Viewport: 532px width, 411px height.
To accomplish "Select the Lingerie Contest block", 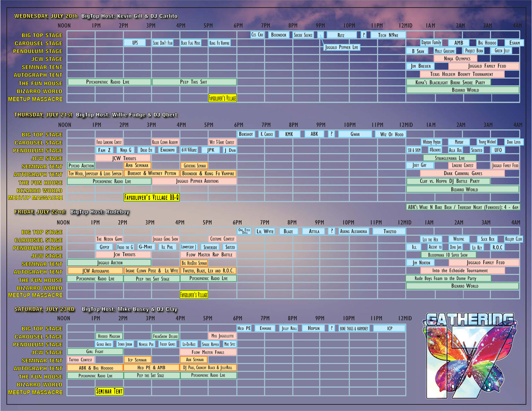I will tap(462, 165).
